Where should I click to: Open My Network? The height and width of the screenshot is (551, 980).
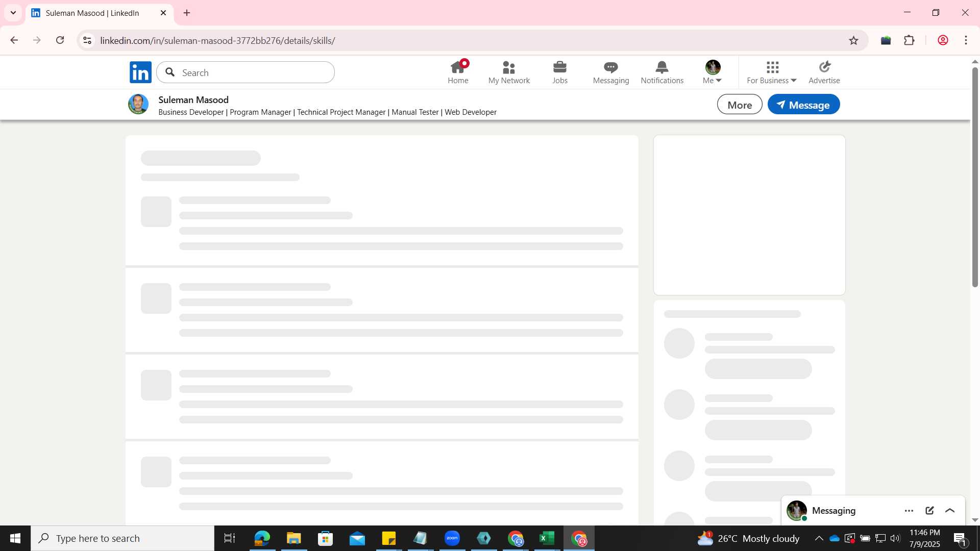(509, 72)
